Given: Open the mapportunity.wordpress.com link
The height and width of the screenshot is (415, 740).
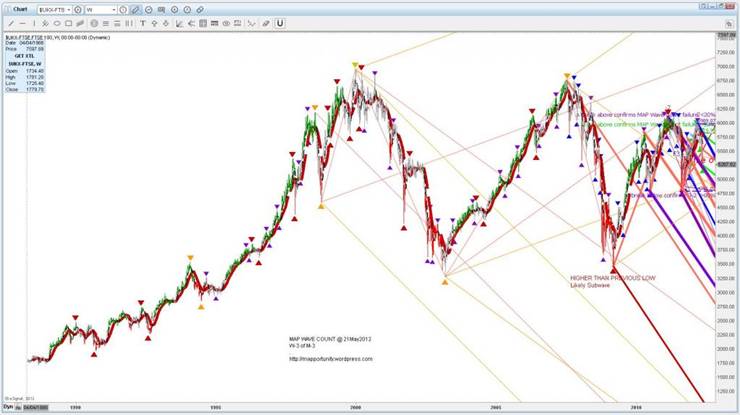Looking at the screenshot, I should click(x=331, y=359).
